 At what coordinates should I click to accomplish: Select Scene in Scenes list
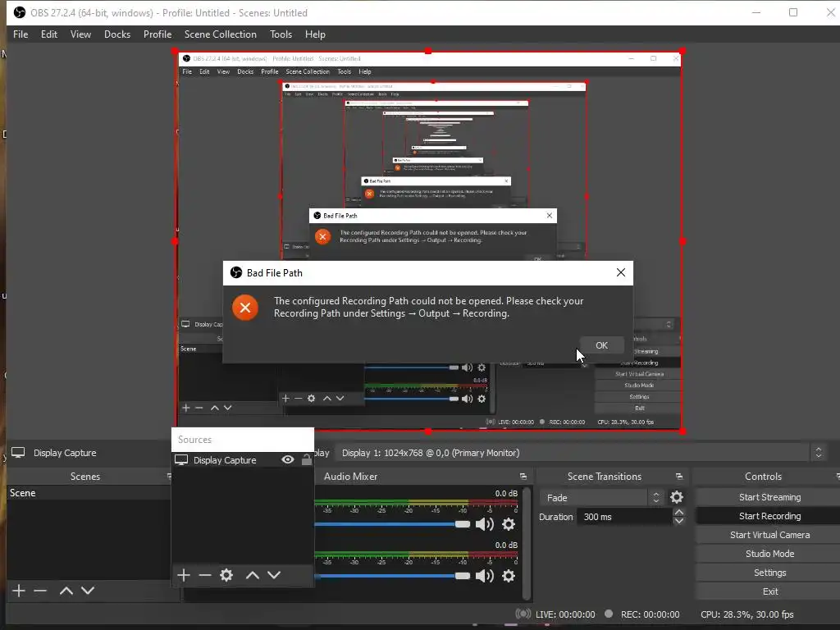point(89,493)
